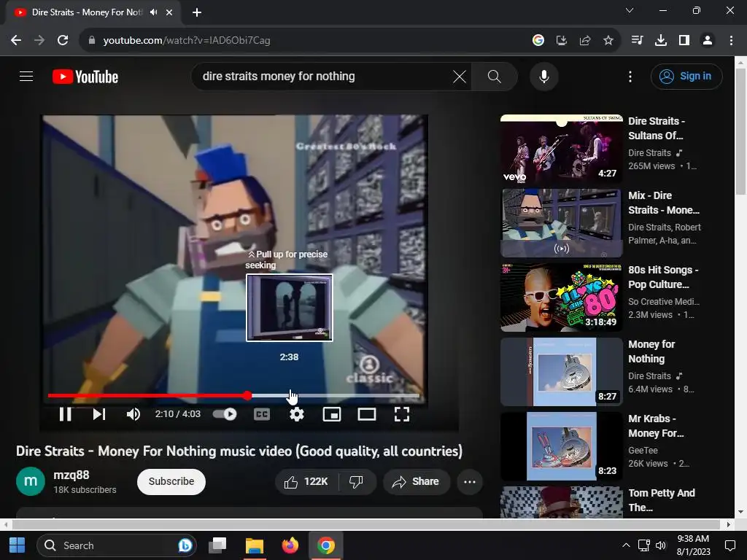The width and height of the screenshot is (747, 560).
Task: Subscribe to the mzq88 channel
Action: [171, 481]
